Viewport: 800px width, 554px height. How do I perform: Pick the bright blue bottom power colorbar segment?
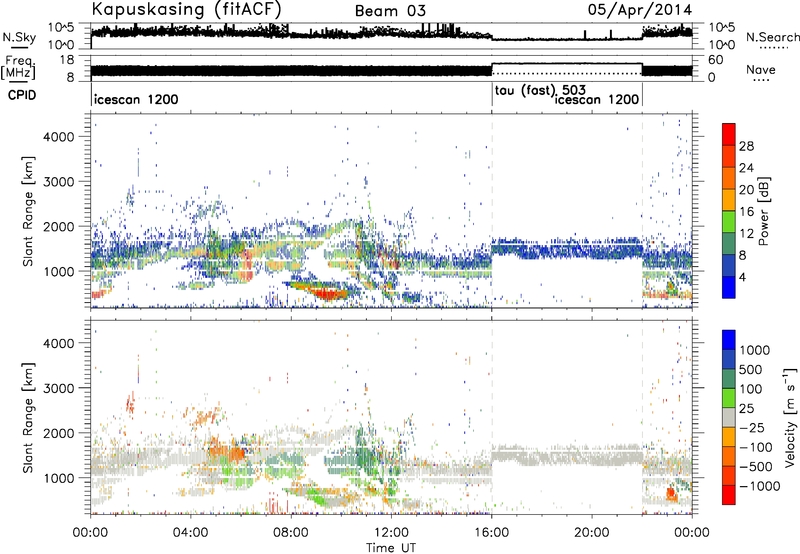[x=729, y=288]
